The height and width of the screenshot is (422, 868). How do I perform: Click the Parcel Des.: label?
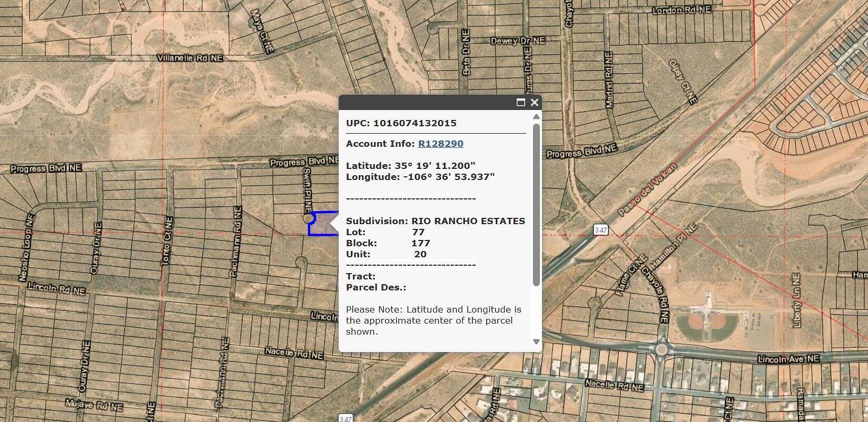click(376, 287)
